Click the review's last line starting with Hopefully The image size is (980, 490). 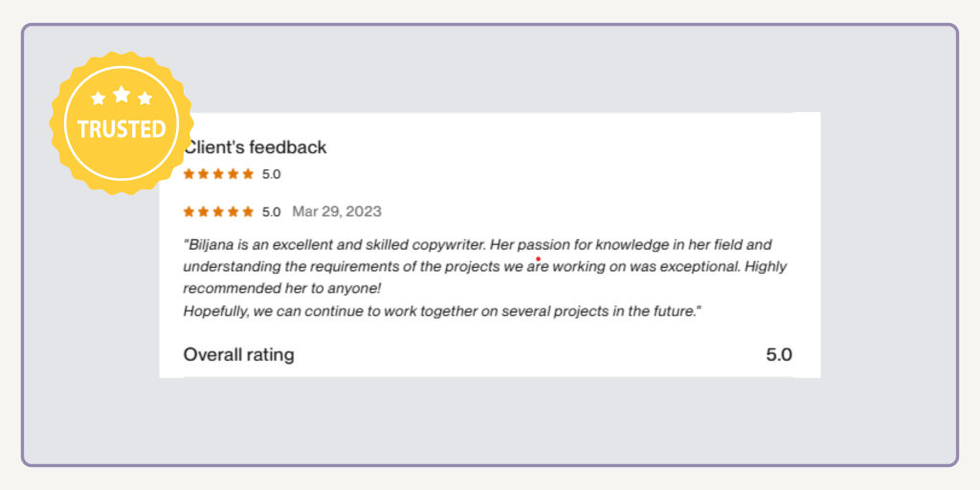pos(439,312)
